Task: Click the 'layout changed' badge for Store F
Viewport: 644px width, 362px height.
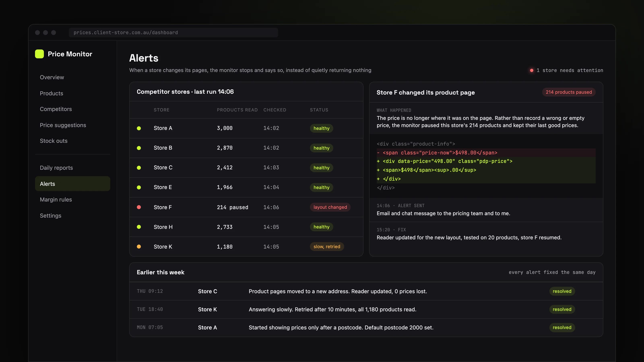Action: point(330,207)
